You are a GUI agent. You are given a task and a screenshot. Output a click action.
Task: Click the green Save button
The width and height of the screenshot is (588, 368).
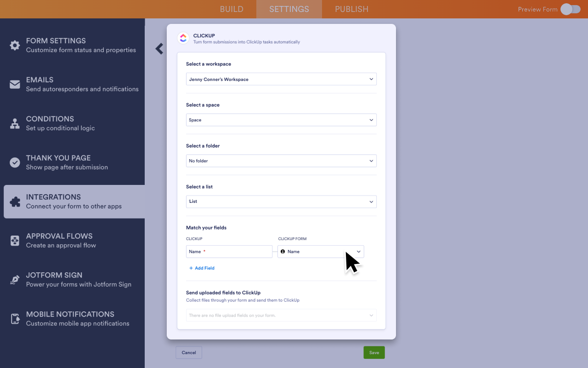(374, 352)
